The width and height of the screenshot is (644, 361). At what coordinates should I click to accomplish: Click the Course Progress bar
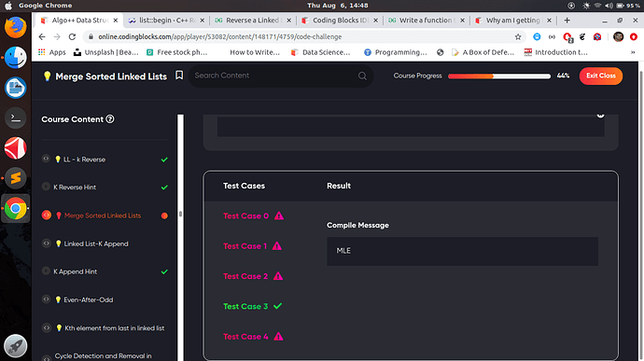pos(499,76)
